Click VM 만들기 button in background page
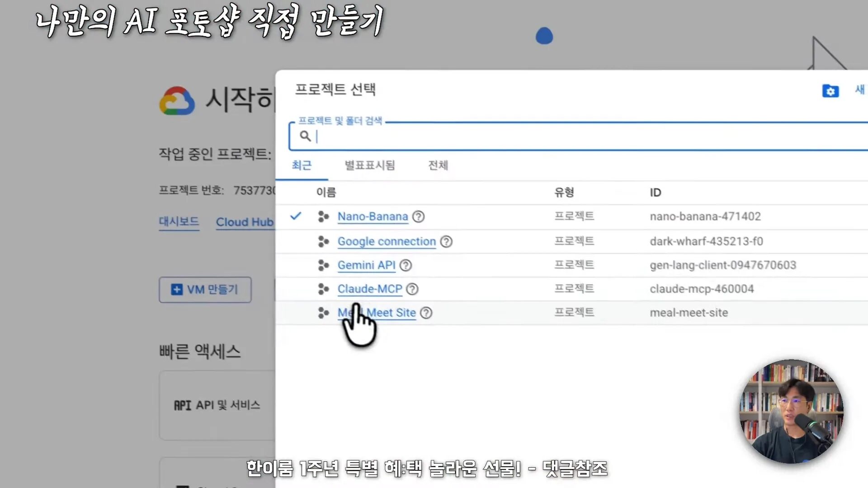 (205, 290)
